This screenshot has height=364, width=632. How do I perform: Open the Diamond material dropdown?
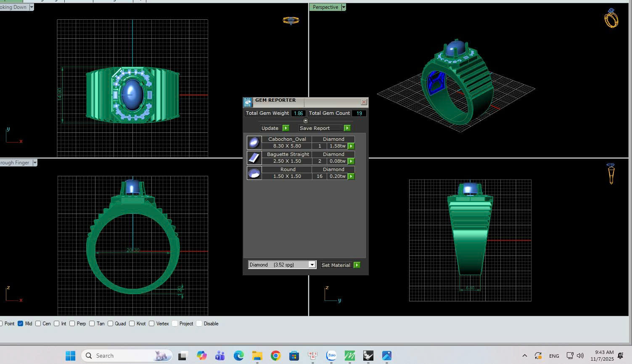coord(312,265)
